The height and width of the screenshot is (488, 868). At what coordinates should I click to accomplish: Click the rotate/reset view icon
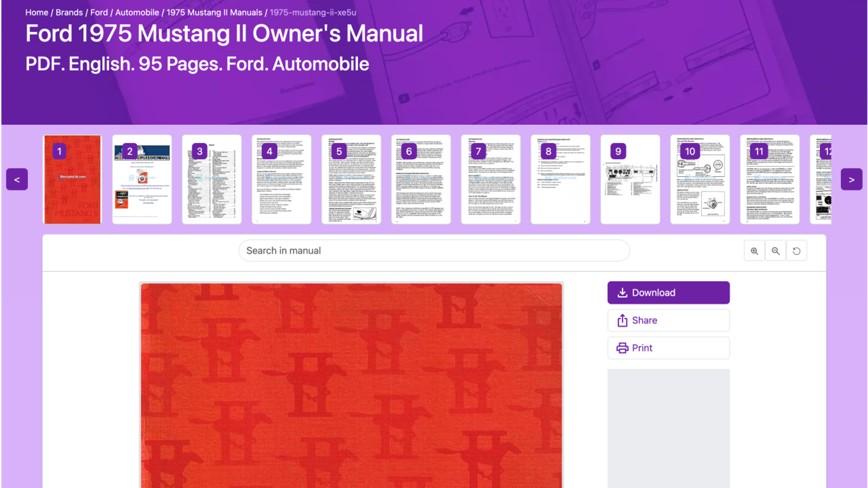coord(797,251)
